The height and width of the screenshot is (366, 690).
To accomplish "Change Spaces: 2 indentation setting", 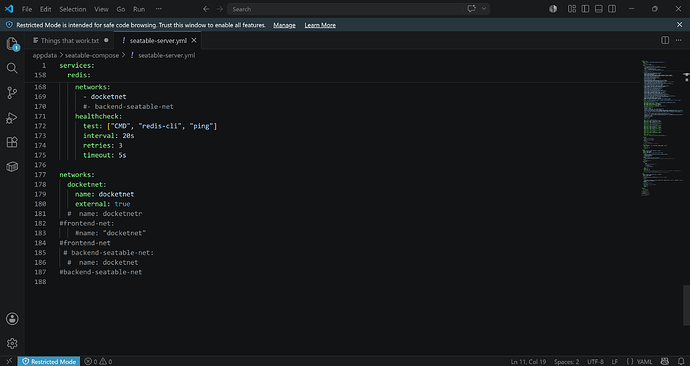I will (x=566, y=361).
